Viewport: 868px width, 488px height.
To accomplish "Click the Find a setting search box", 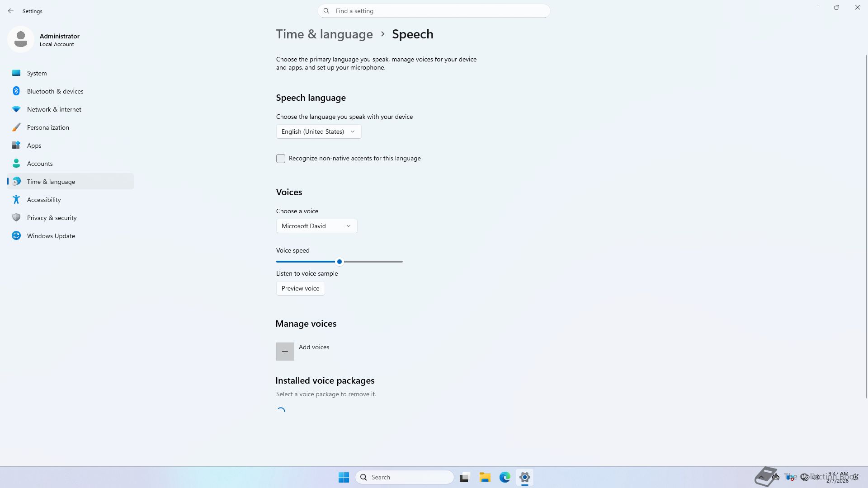I will pos(434,11).
